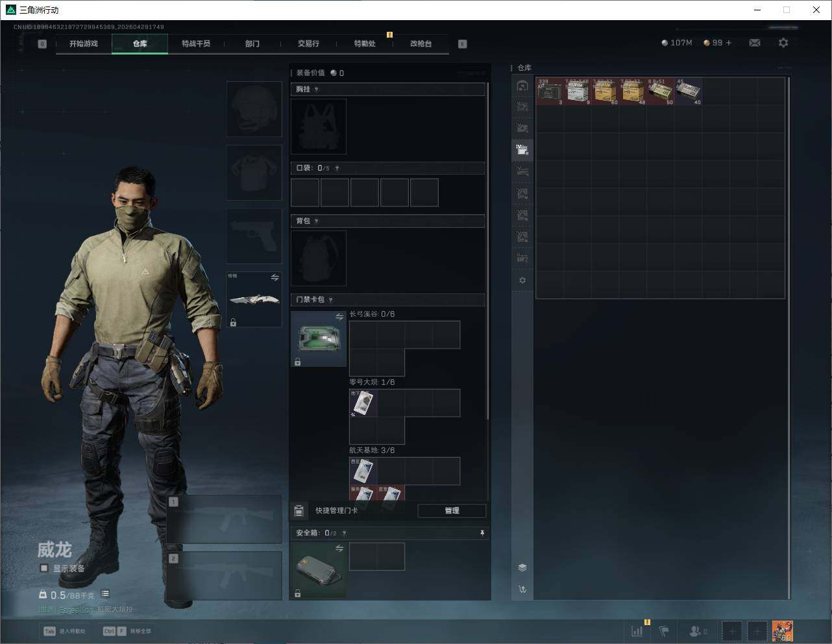The width and height of the screenshot is (832, 644).
Task: Click the empty chest rig slot
Action: (319, 127)
